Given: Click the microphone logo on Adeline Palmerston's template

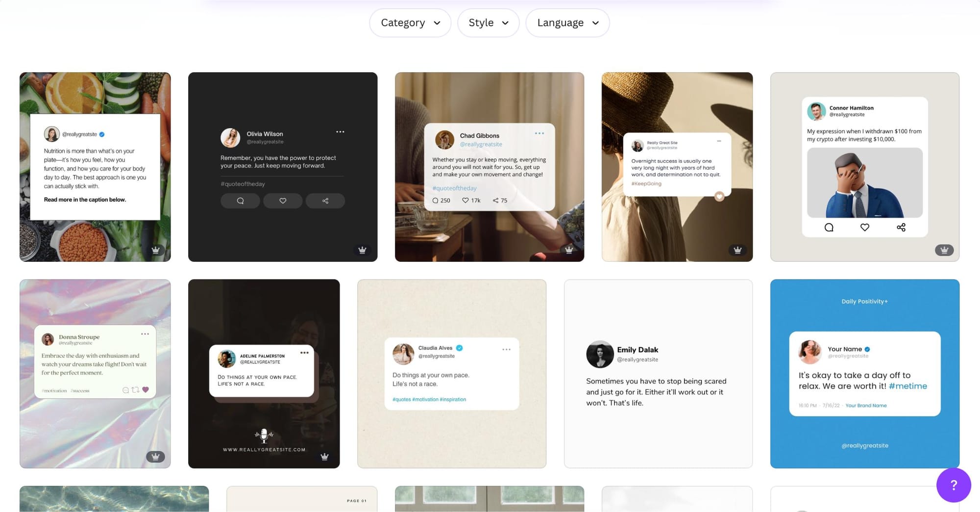Looking at the screenshot, I should click(264, 435).
